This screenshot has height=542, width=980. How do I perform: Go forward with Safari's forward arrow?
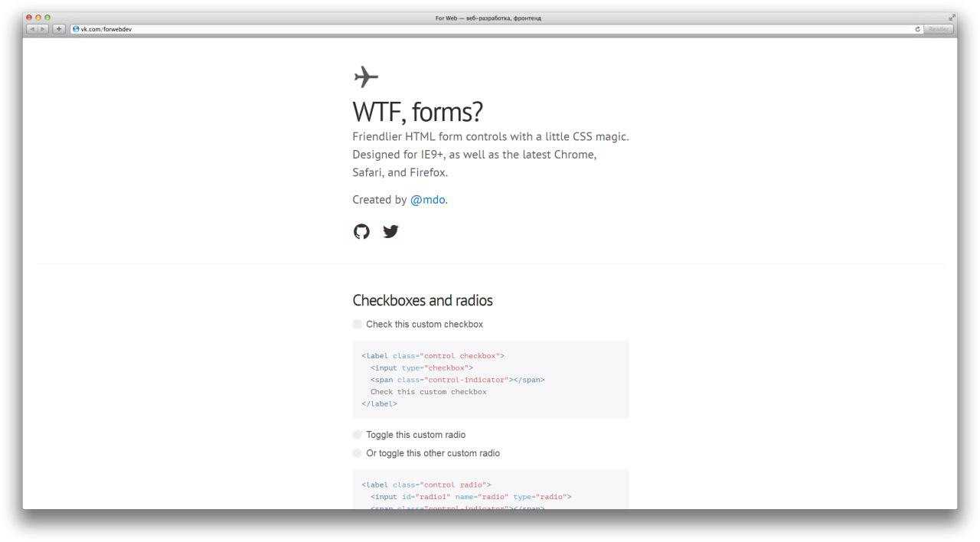tap(44, 29)
